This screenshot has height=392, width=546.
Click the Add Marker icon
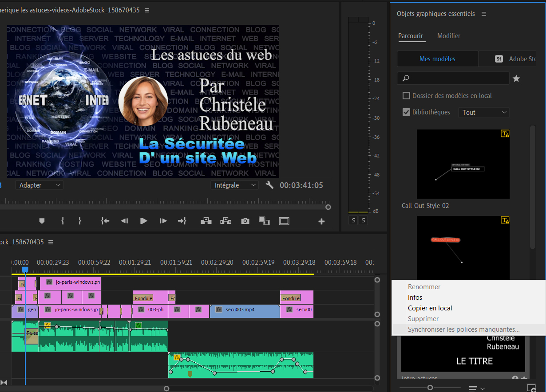[42, 221]
